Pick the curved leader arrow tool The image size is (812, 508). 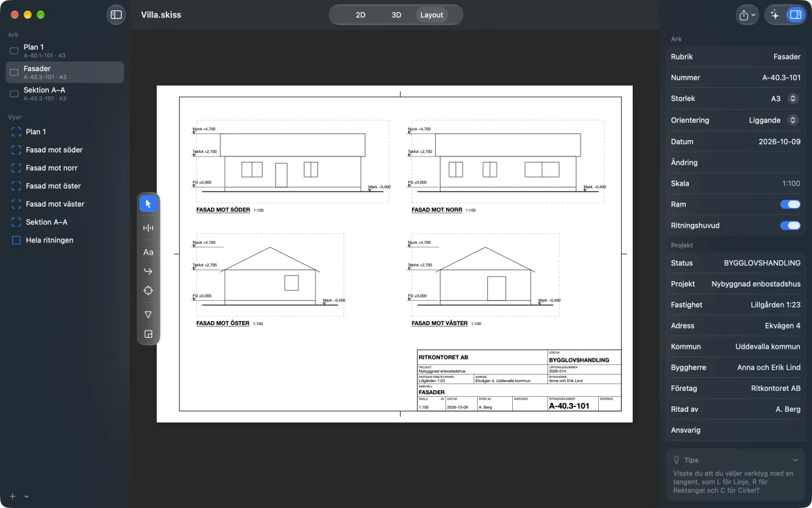148,271
